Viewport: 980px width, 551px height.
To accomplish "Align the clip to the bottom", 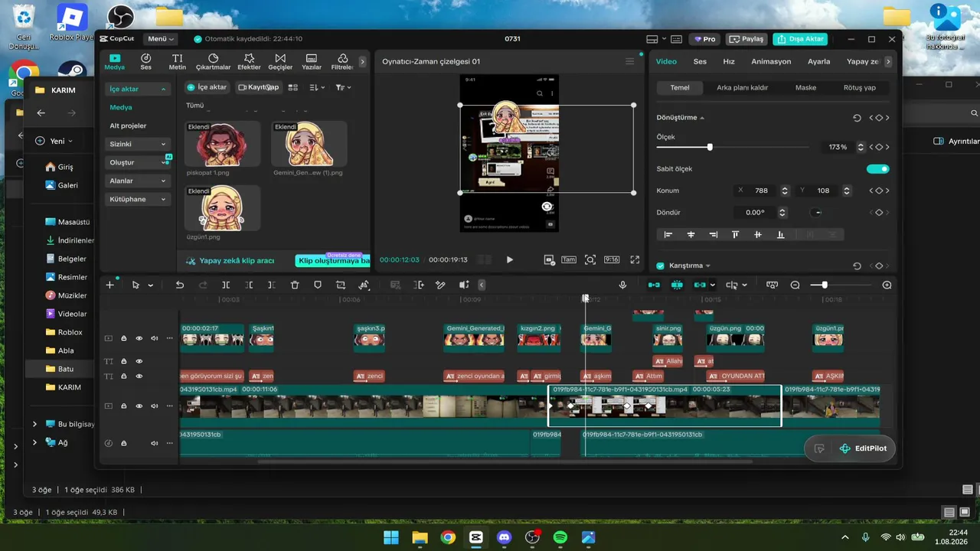I will tap(780, 235).
